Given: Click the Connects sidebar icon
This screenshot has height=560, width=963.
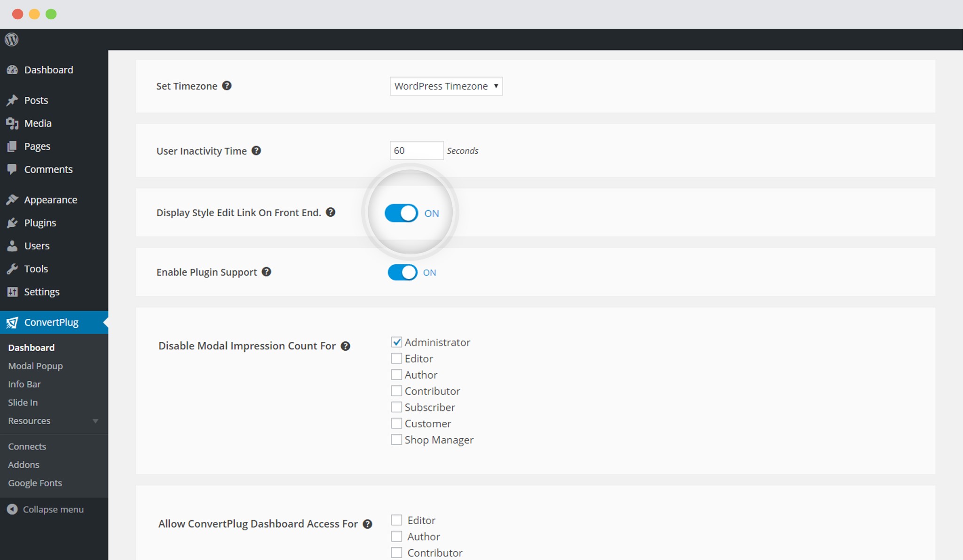Looking at the screenshot, I should [x=27, y=446].
